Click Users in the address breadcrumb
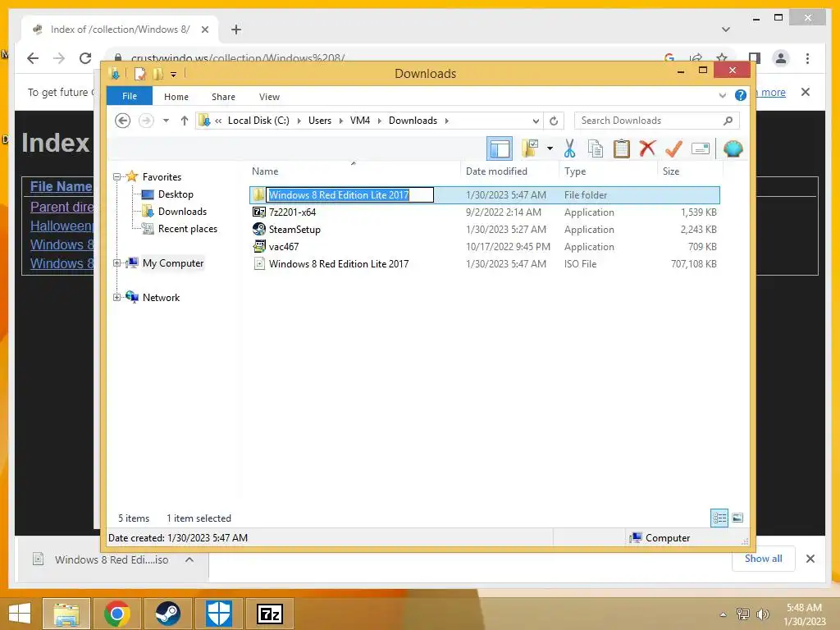The width and height of the screenshot is (840, 630). click(320, 121)
